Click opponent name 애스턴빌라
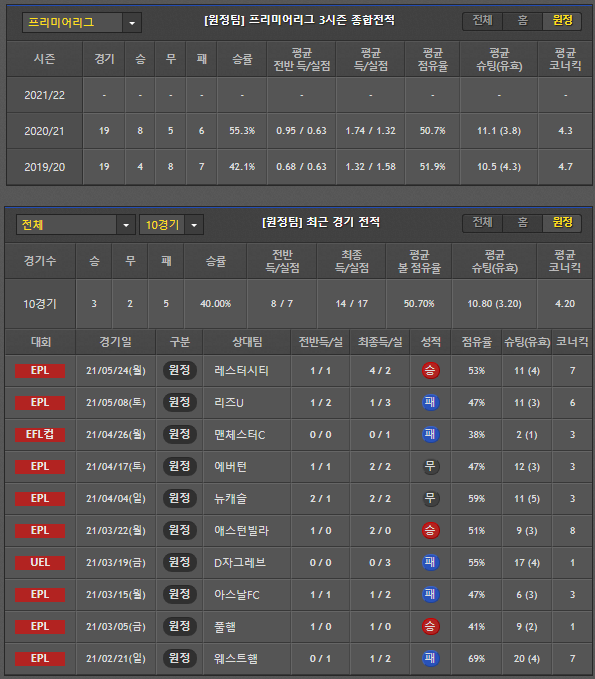Screen dimensions: 595x679 241,531
